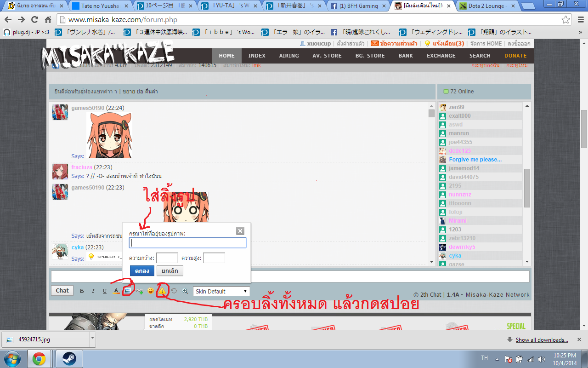Select online user jamemod14
Viewport: 588px width, 368px height.
coord(464,168)
